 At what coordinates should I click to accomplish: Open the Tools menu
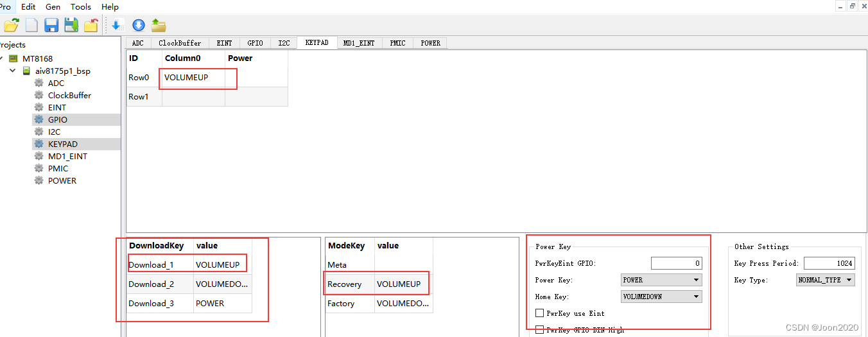click(81, 6)
